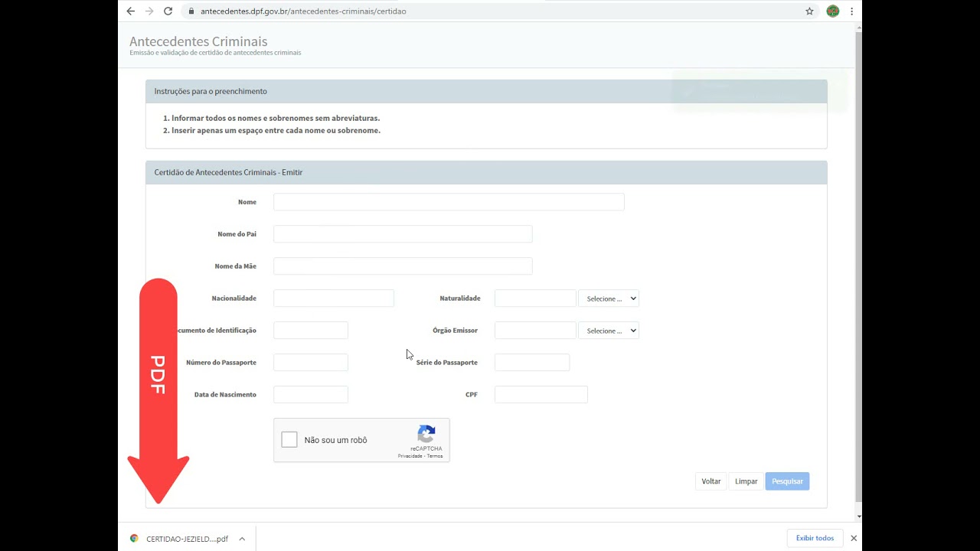Screen dimensions: 980x551
Task: Open the reCAPTCHA Privacidade link
Action: pos(410,456)
